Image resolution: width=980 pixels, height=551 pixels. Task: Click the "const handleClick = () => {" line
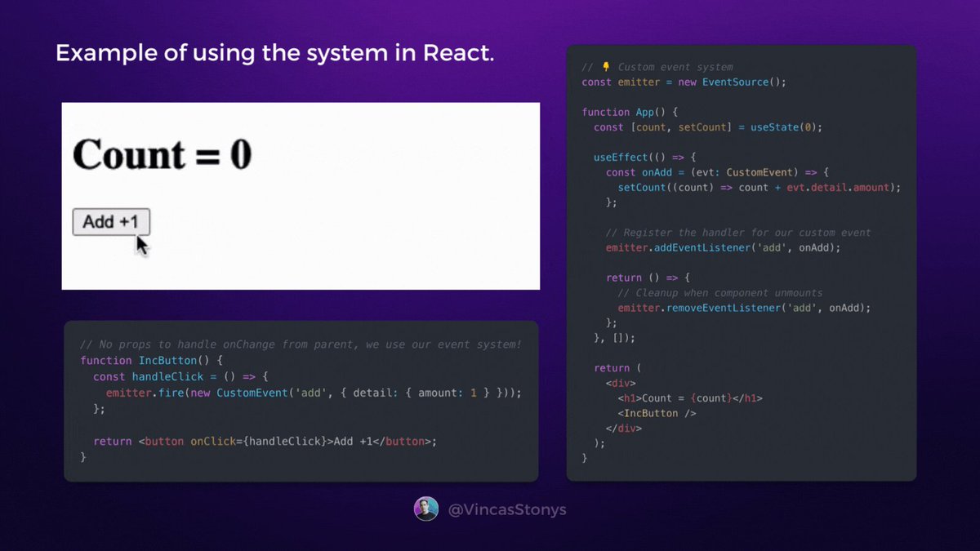(180, 376)
